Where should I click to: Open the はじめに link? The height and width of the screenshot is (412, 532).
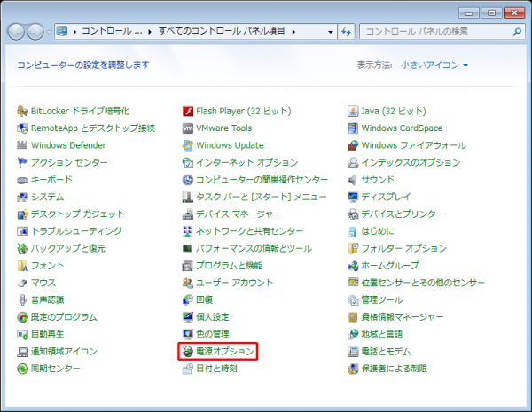coord(378,231)
